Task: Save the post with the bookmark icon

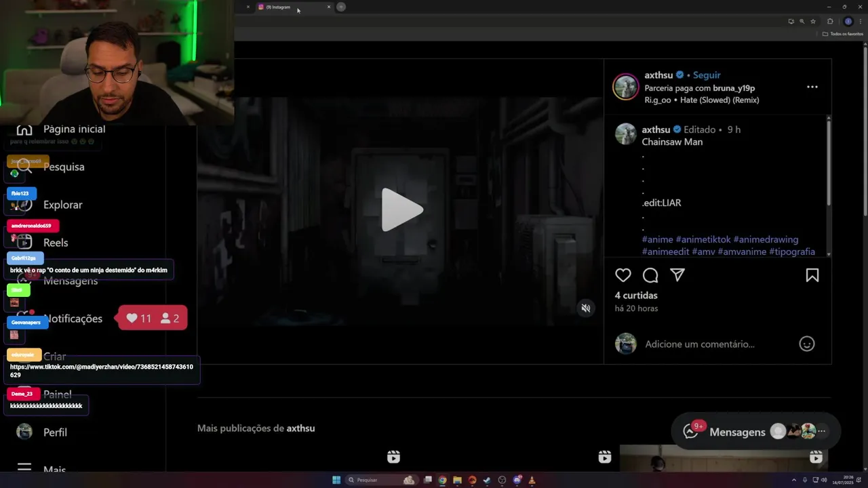Action: (x=812, y=275)
